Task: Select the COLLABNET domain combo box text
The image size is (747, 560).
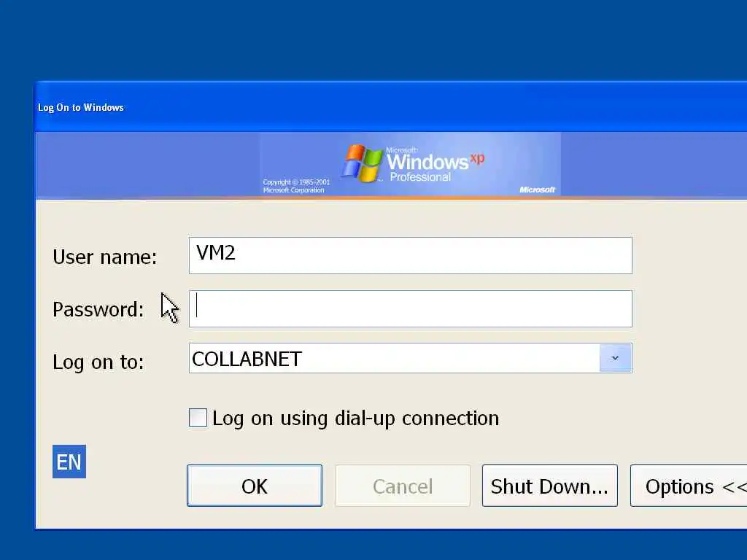Action: tap(247, 359)
